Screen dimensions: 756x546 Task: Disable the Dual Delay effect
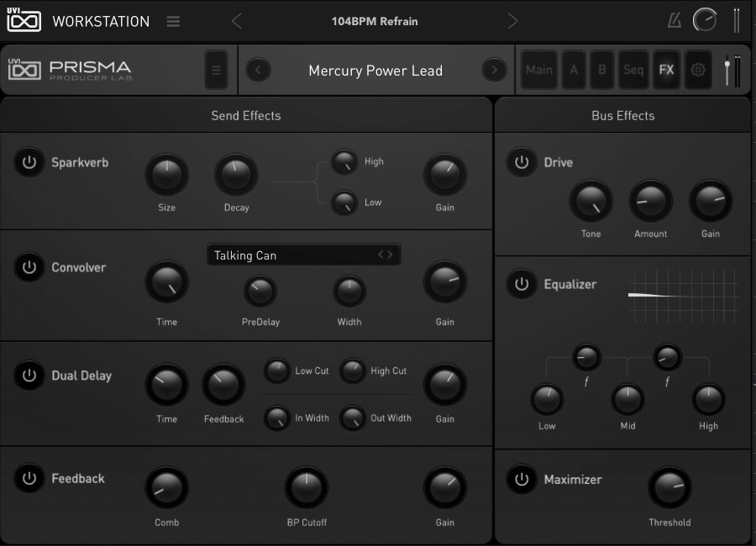[29, 375]
